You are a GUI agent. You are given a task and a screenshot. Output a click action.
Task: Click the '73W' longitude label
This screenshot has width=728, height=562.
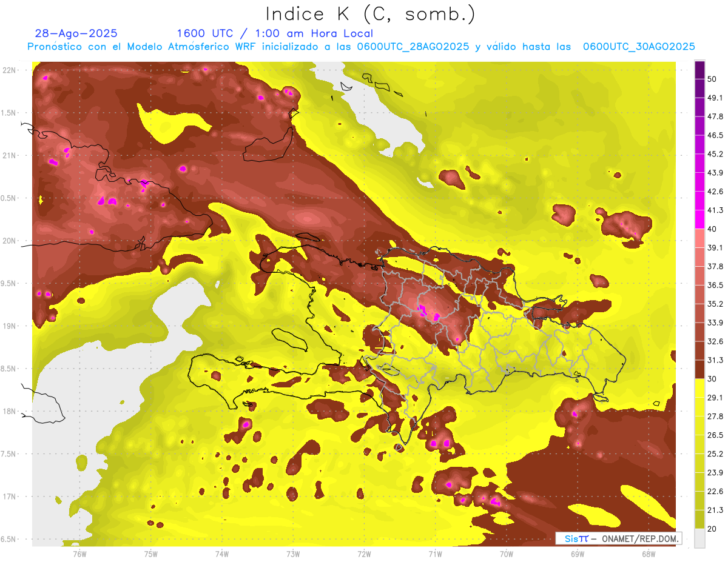(293, 554)
